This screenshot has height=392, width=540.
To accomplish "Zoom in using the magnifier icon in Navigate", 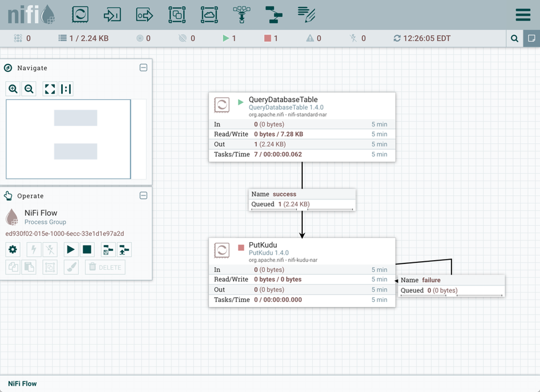I will point(12,88).
